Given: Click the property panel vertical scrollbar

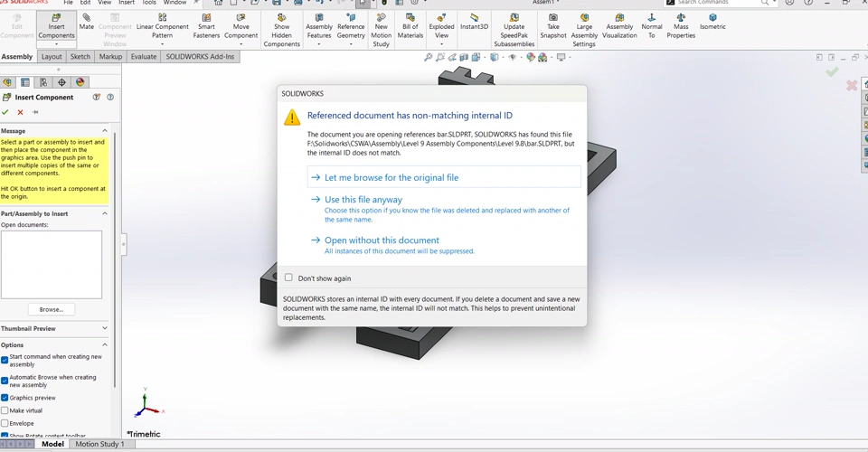Looking at the screenshot, I should (115, 260).
